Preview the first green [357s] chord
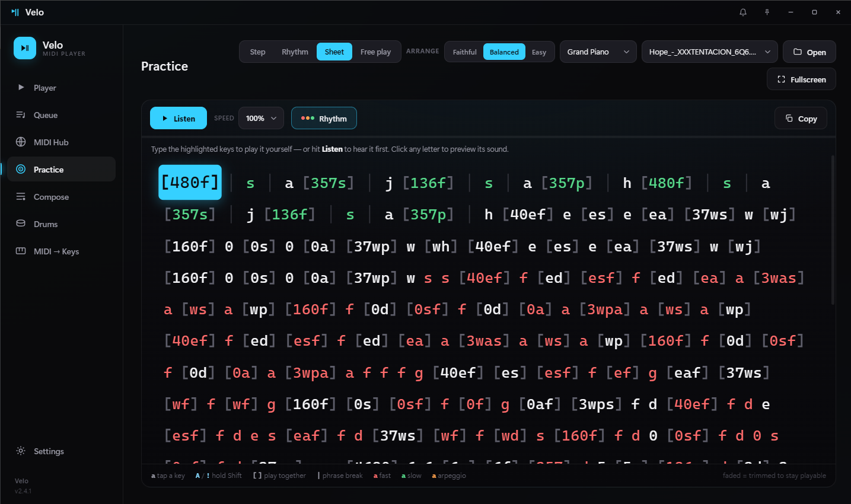Viewport: 851px width, 504px height. click(328, 183)
